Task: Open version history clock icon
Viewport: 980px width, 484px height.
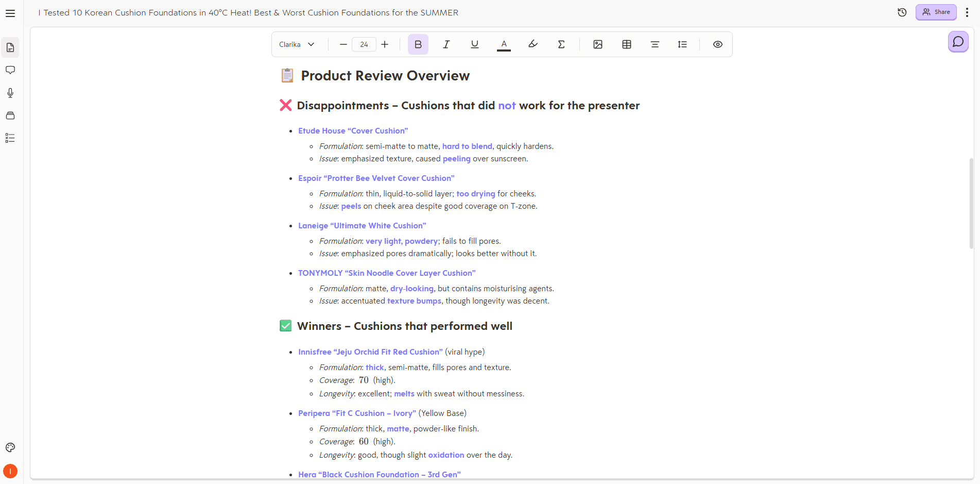Action: [x=902, y=12]
